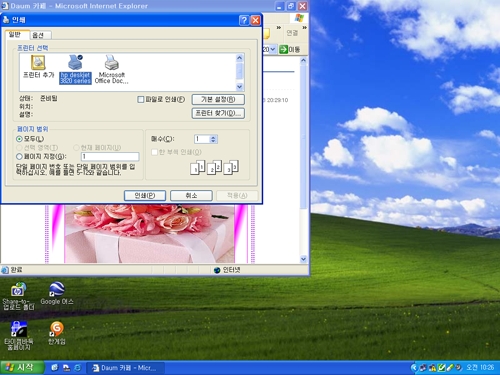
Task: Open the IE address bar dropdown arrow
Action: click(272, 49)
